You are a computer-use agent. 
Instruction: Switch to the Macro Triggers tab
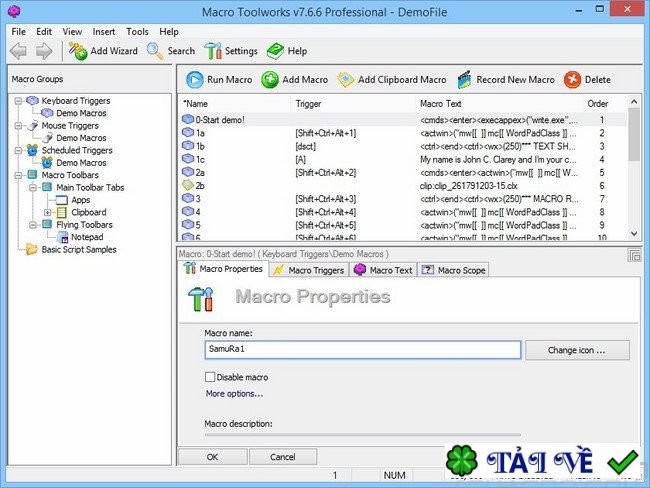coord(309,270)
